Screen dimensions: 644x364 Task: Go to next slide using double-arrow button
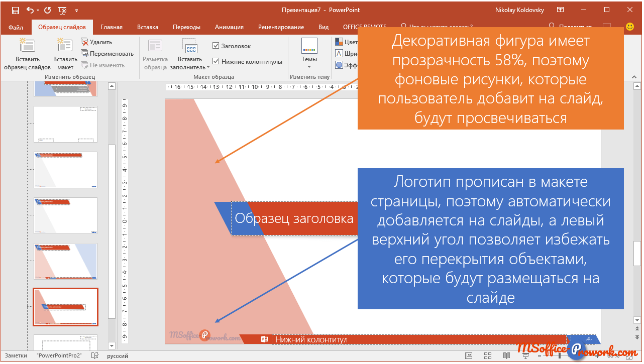pyautogui.click(x=636, y=338)
